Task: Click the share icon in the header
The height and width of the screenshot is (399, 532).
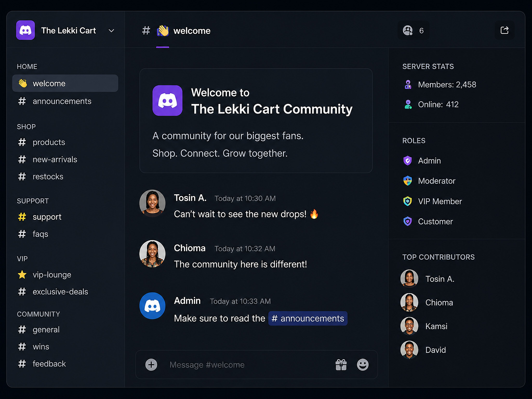Action: 504,30
